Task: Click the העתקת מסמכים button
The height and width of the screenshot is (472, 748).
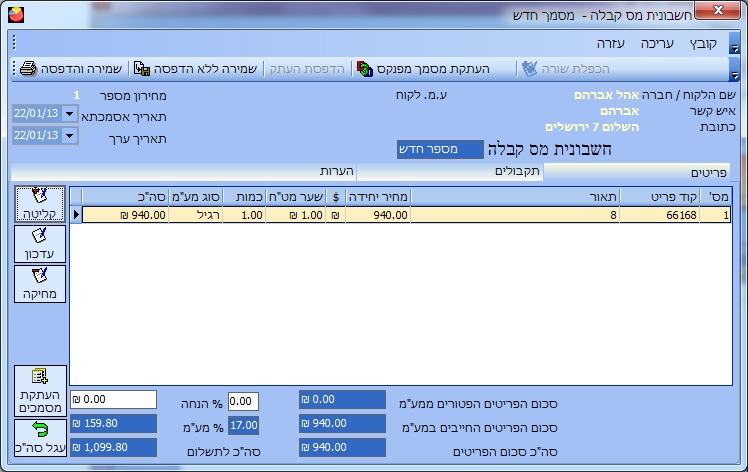Action: click(40, 391)
